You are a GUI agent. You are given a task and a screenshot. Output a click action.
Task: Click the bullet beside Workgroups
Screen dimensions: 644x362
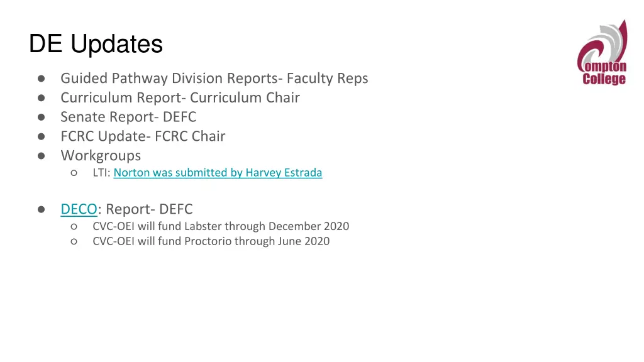[x=41, y=156]
